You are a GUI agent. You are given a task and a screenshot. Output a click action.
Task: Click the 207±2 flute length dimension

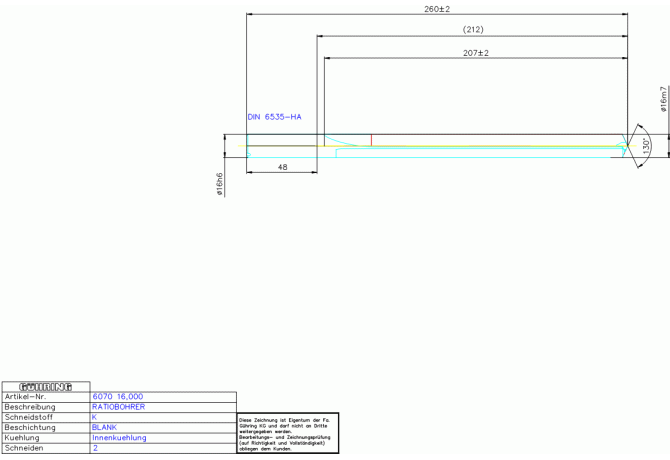click(x=476, y=52)
